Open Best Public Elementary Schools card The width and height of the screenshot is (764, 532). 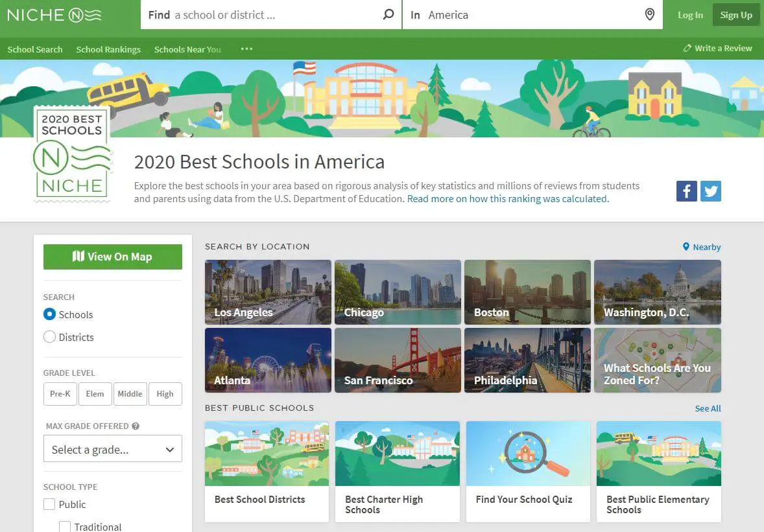tap(659, 472)
